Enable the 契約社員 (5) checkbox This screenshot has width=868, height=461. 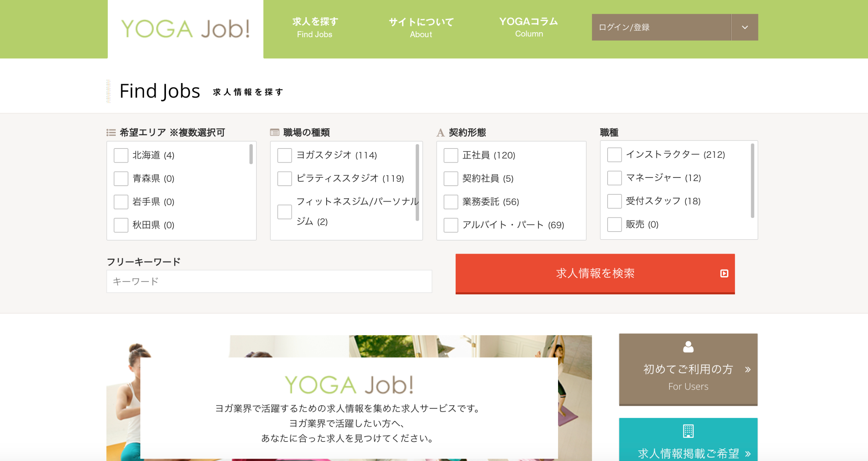pos(451,178)
